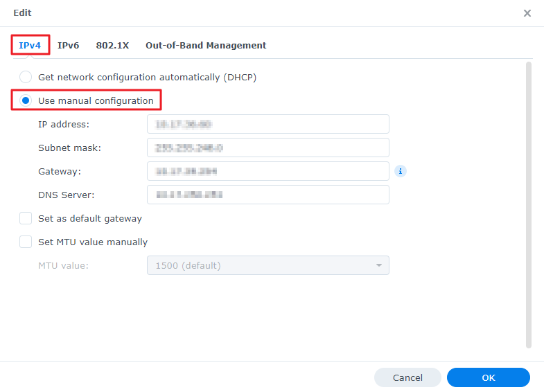Image resolution: width=544 pixels, height=392 pixels.
Task: Tick Set MTU value manually checkbox
Action: point(26,242)
